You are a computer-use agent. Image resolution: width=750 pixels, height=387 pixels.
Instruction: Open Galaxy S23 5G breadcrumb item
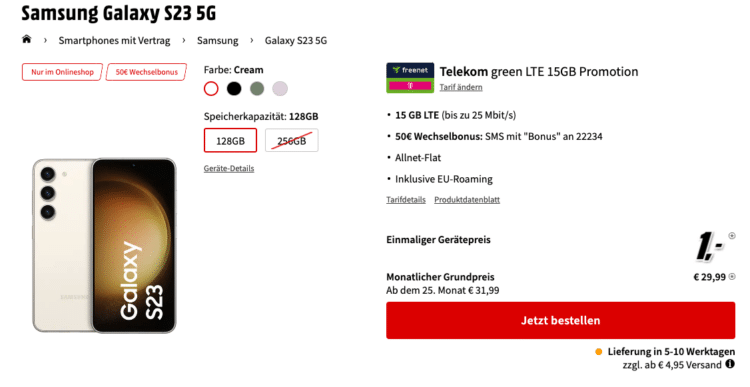pos(296,41)
